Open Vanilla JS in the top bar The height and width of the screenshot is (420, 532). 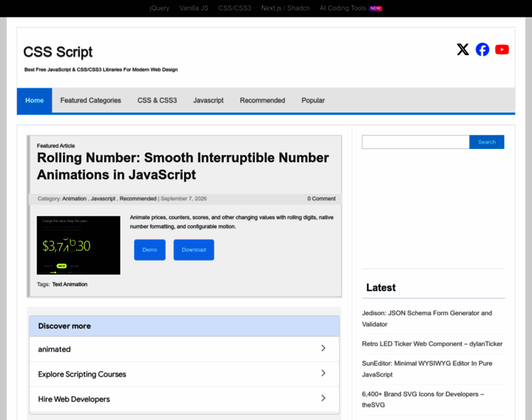194,8
